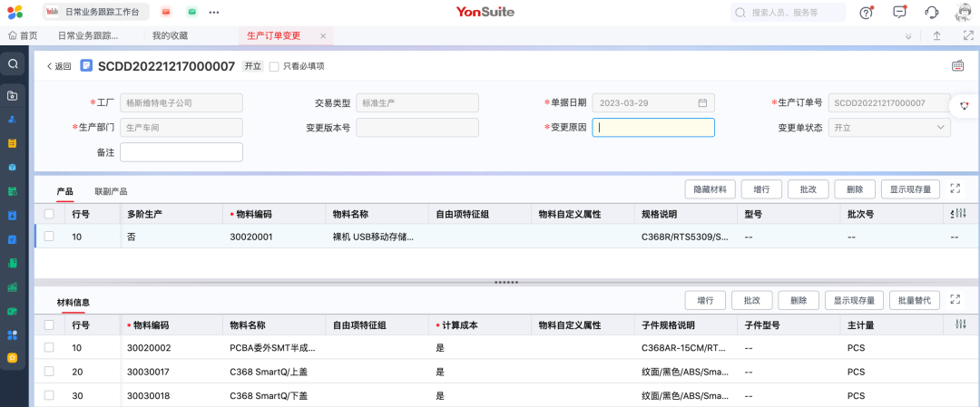The image size is (980, 407).
Task: Open the help question mark icon
Action: tap(866, 12)
